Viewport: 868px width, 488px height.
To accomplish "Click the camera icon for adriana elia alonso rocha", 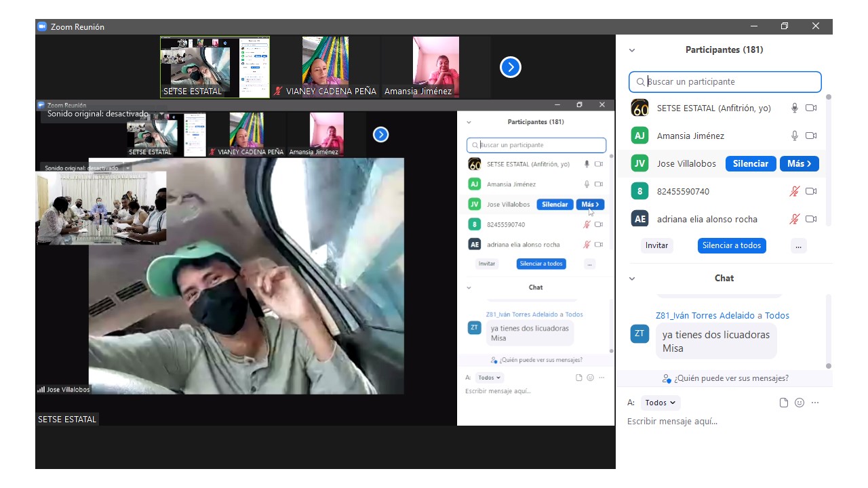I will (x=810, y=219).
